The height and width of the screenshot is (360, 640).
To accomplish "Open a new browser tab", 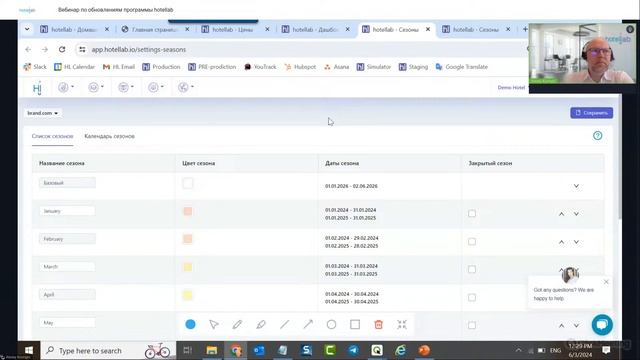I will pyautogui.click(x=525, y=29).
